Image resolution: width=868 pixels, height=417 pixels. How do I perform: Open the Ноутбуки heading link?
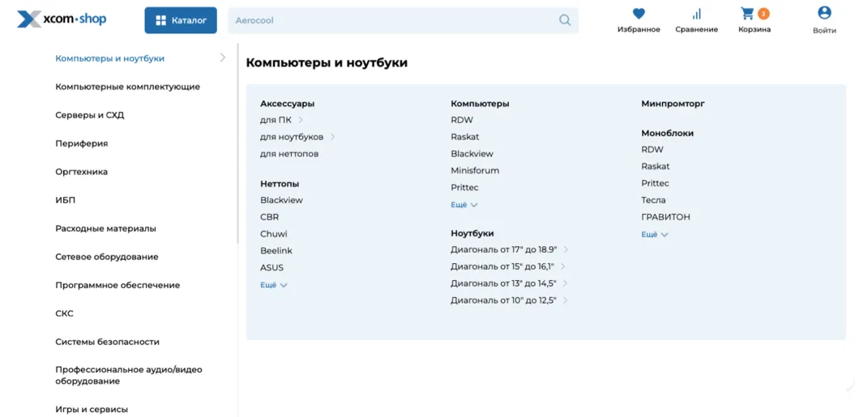tap(472, 233)
